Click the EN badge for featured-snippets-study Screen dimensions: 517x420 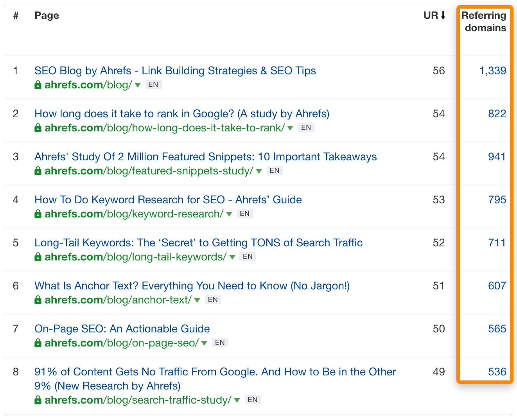[x=275, y=171]
